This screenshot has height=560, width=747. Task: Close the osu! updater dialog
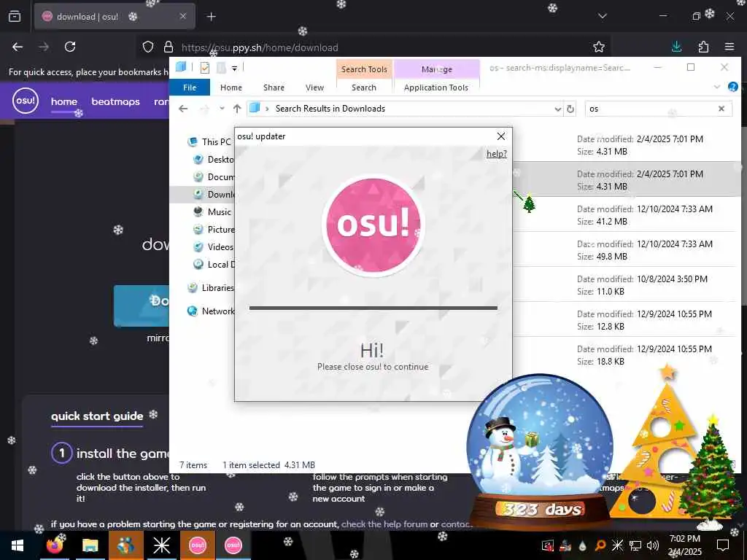click(x=501, y=136)
